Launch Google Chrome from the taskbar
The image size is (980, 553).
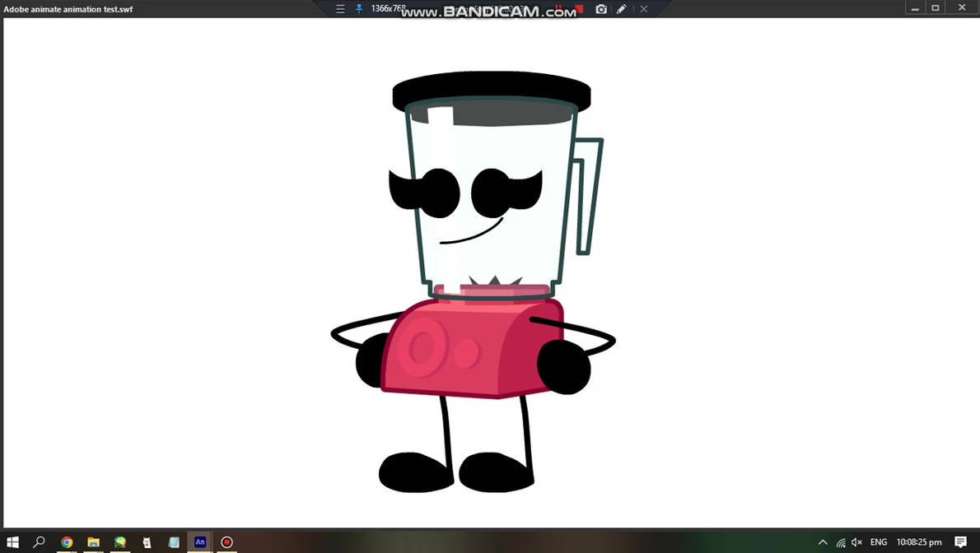[66, 541]
